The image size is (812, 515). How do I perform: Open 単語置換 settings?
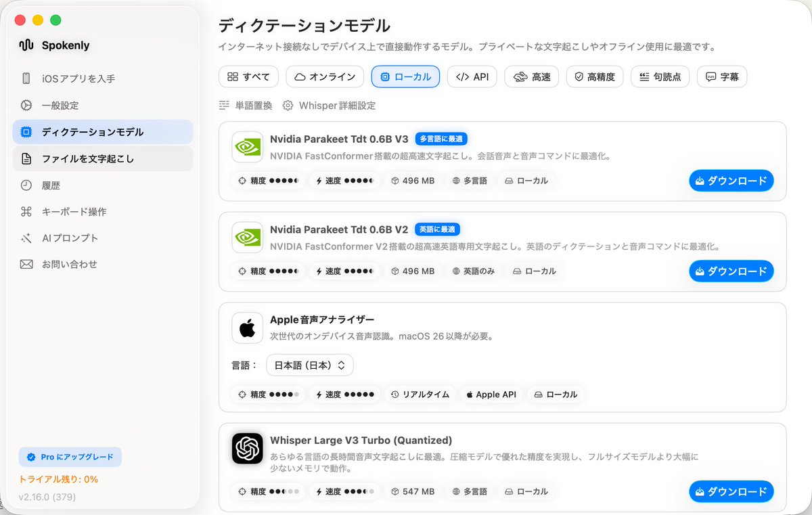pos(246,106)
